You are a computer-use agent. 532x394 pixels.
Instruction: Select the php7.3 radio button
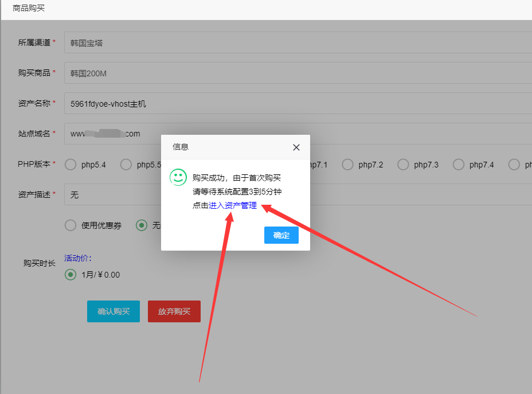click(403, 165)
